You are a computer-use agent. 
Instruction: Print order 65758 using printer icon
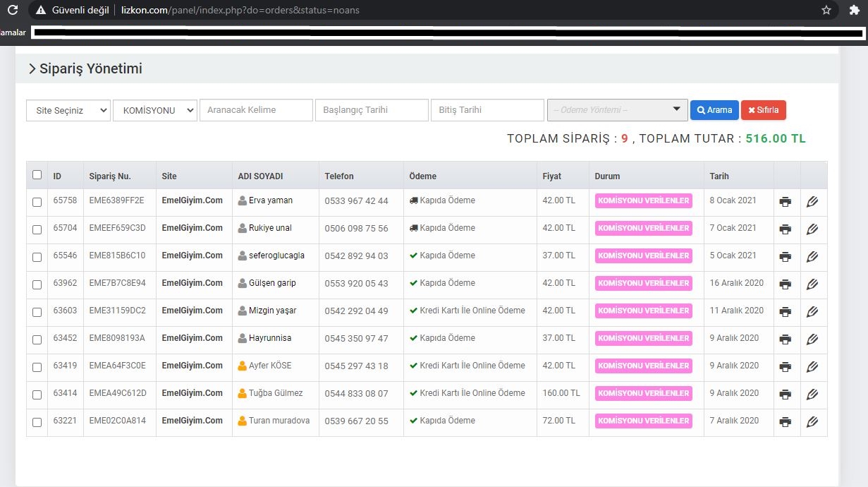(785, 202)
